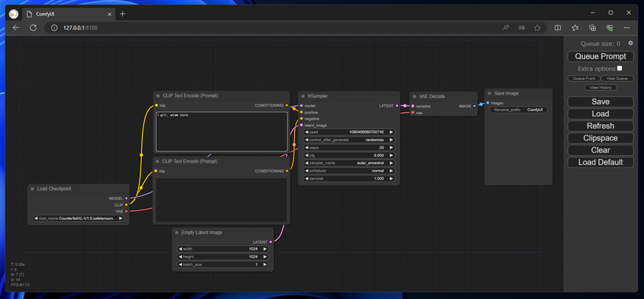This screenshot has height=299, width=644.
Task: Open a new browser tab
Action: [122, 14]
